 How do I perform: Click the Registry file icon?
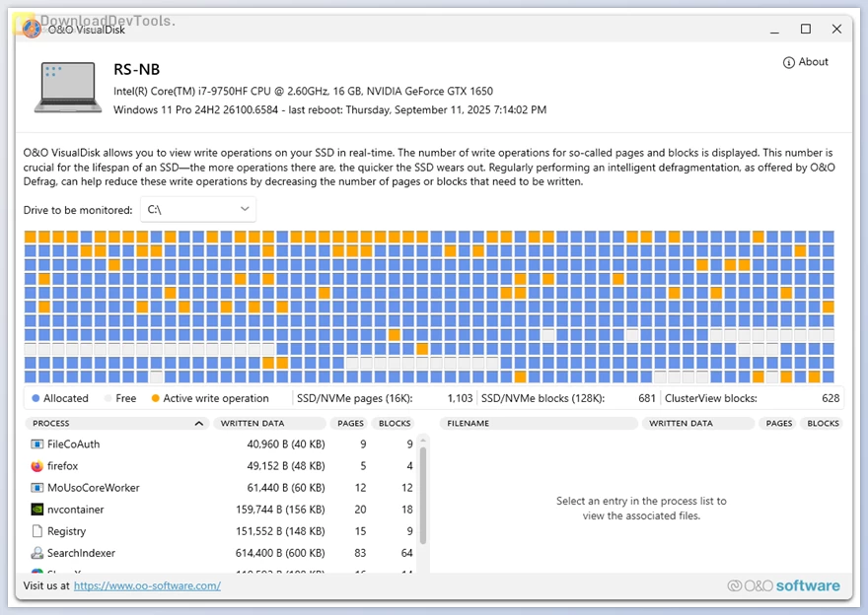(x=37, y=531)
